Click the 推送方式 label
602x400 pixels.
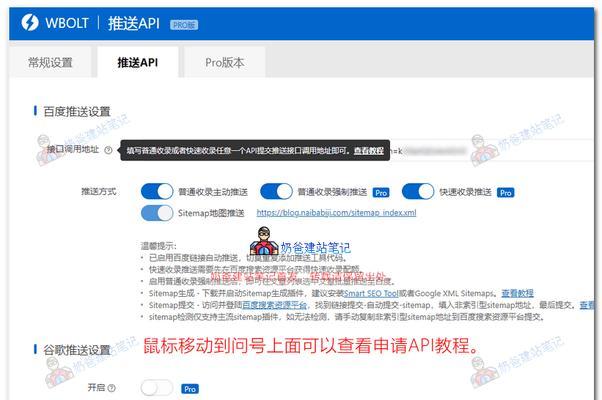[99, 192]
